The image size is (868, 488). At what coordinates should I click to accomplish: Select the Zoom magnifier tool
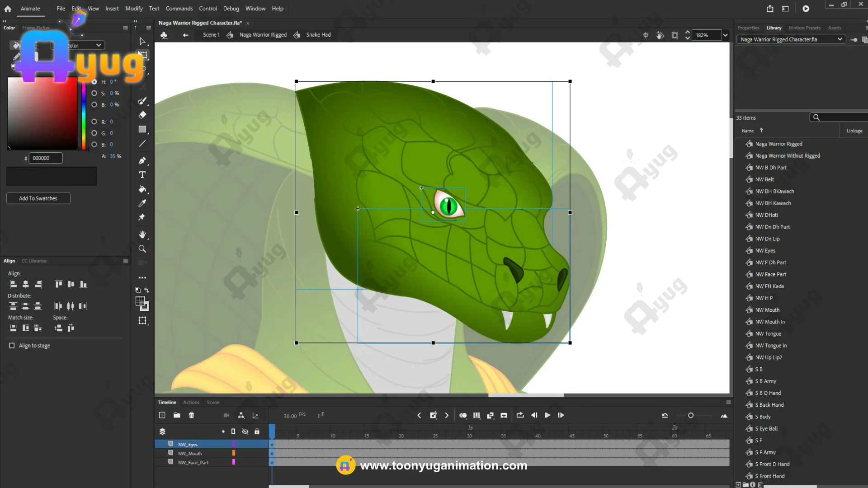point(142,249)
